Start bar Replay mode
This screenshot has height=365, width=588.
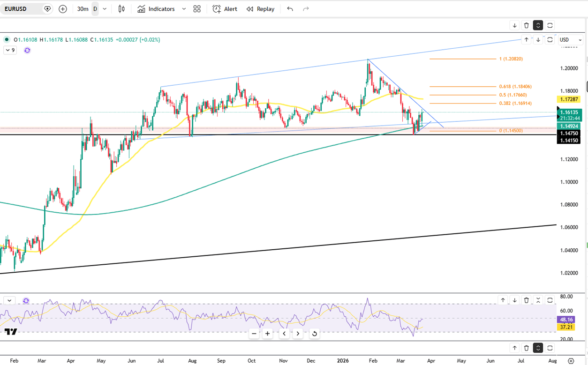[261, 9]
